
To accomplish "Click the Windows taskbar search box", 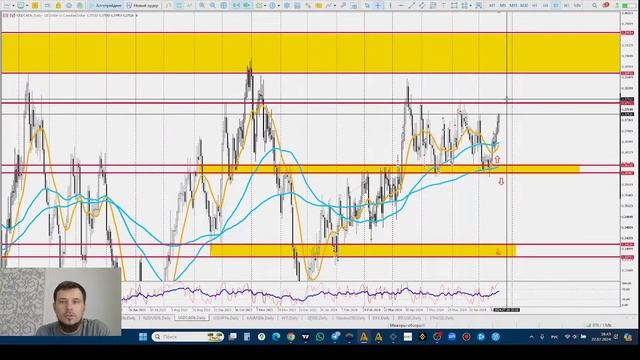I will coord(188,337).
